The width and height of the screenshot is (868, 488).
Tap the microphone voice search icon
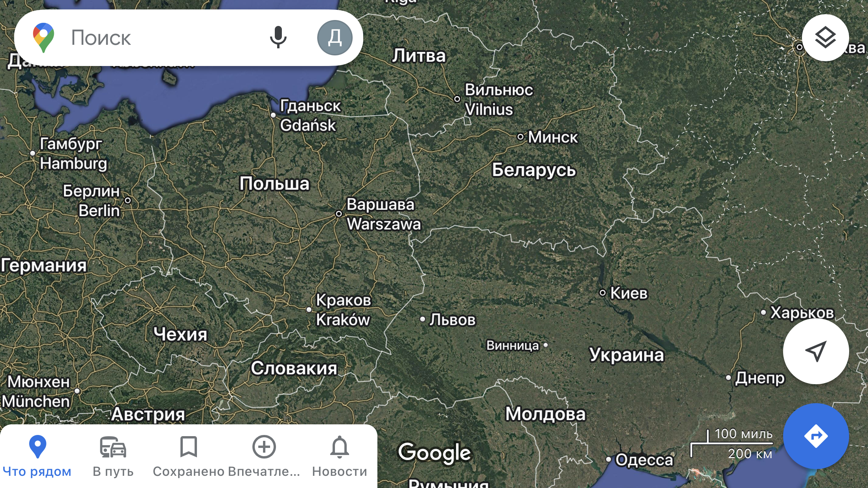click(278, 38)
